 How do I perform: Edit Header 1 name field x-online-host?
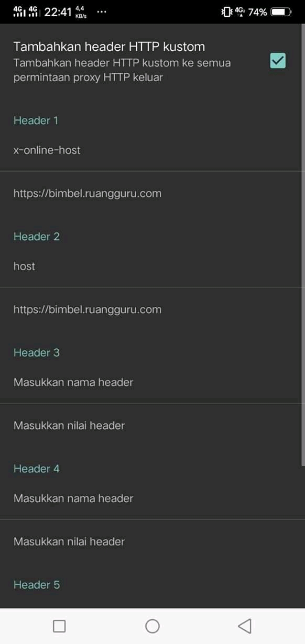[152, 150]
